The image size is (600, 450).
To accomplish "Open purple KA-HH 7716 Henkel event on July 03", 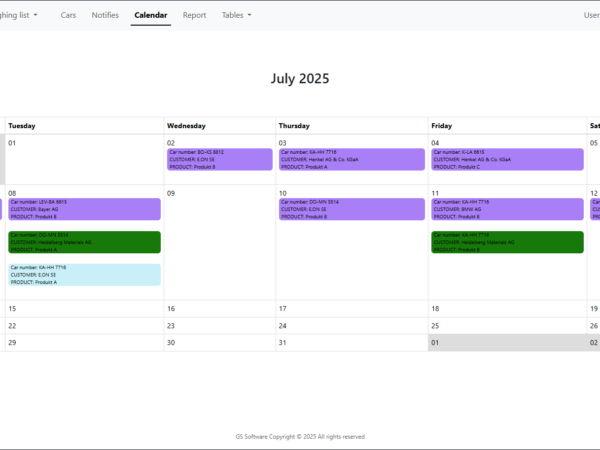I will tap(352, 160).
